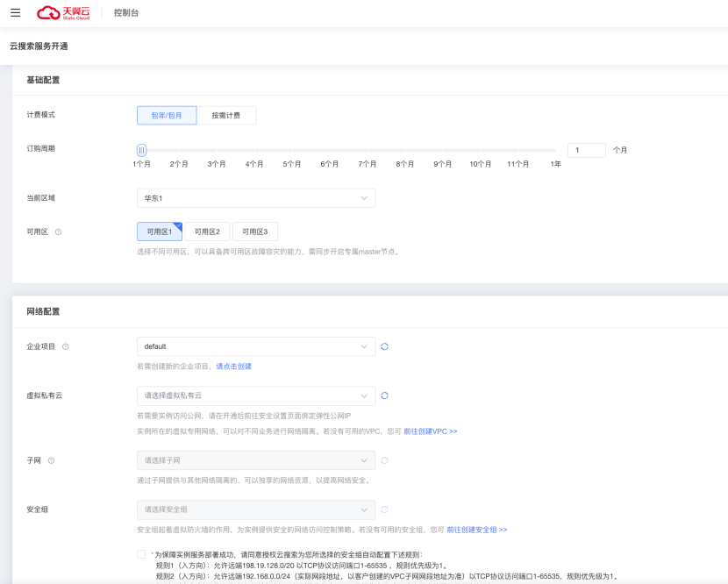Click the refresh icon beside 子网
The width and height of the screenshot is (728, 584).
384,460
